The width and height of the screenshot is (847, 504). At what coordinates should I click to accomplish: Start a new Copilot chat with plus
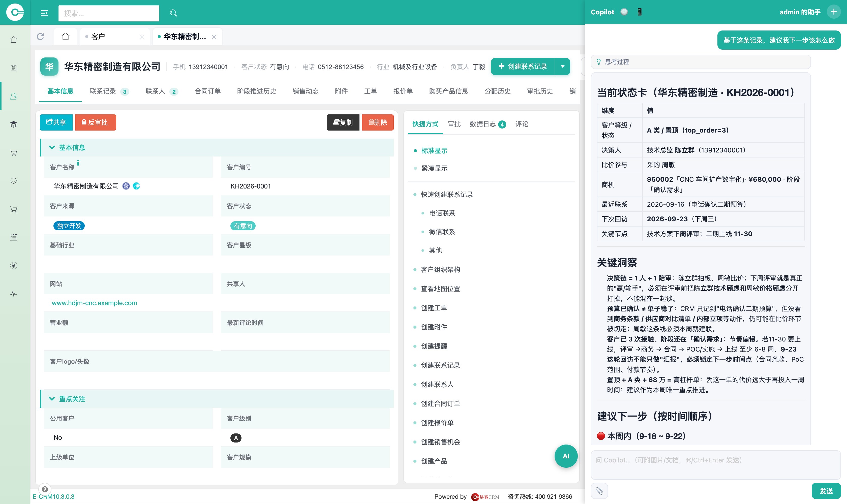pos(833,12)
